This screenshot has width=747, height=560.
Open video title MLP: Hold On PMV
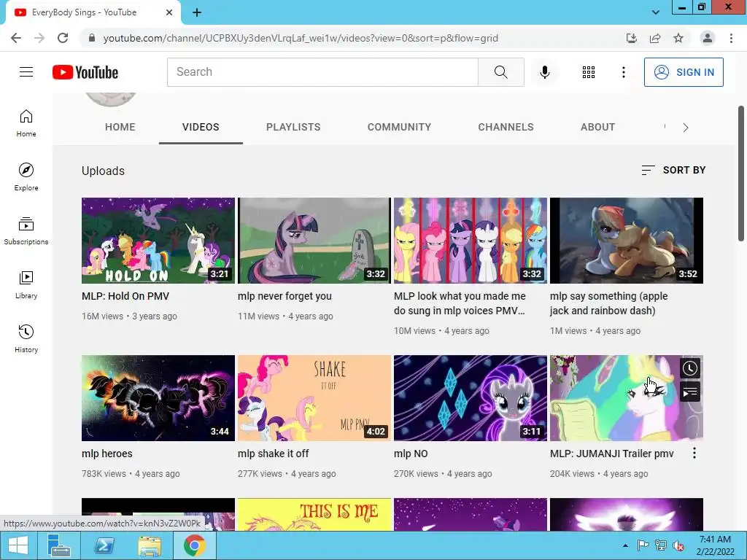(x=125, y=296)
